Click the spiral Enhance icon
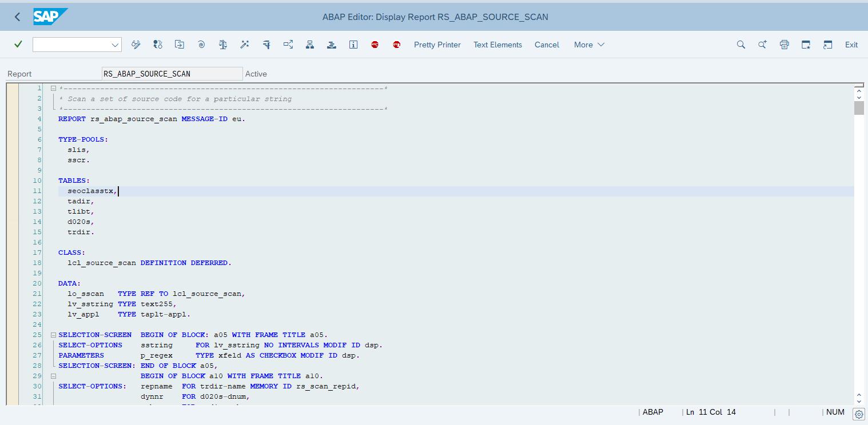Image resolution: width=868 pixels, height=425 pixels. click(201, 45)
